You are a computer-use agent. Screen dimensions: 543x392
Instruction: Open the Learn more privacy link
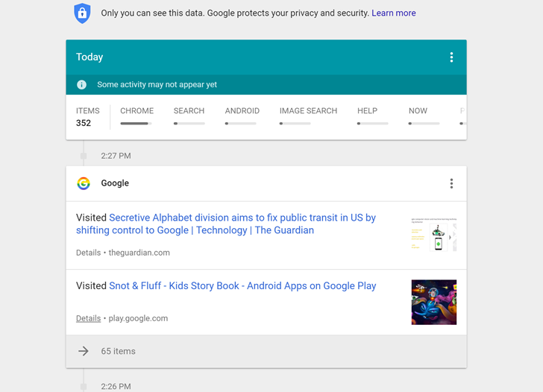[x=393, y=13]
